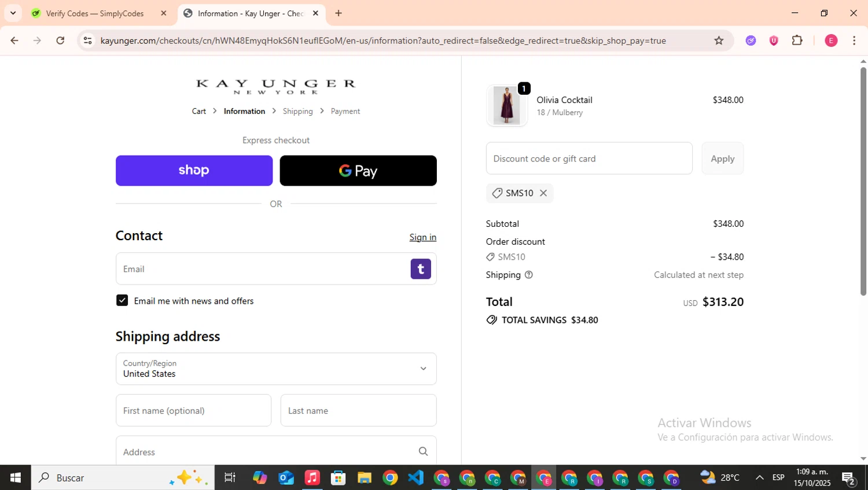Click the browser back arrow
Image resolution: width=868 pixels, height=490 pixels.
14,40
